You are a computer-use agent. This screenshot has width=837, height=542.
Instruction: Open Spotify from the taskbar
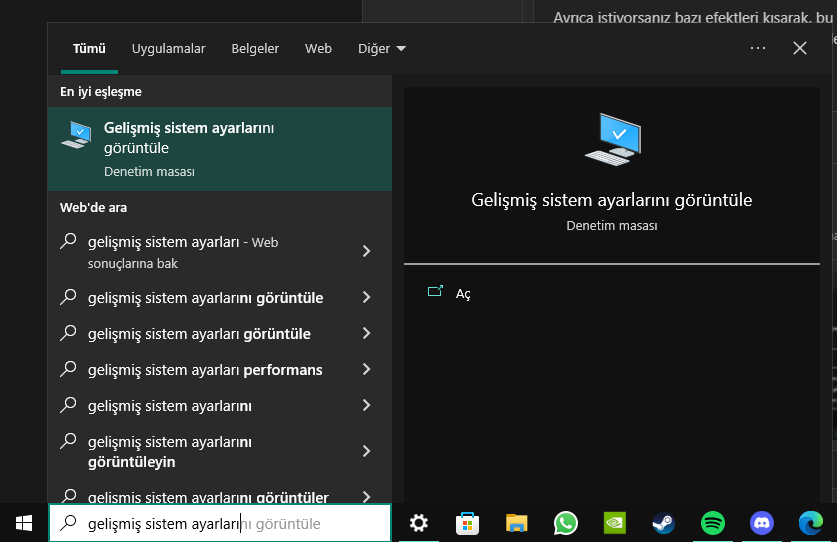[713, 523]
